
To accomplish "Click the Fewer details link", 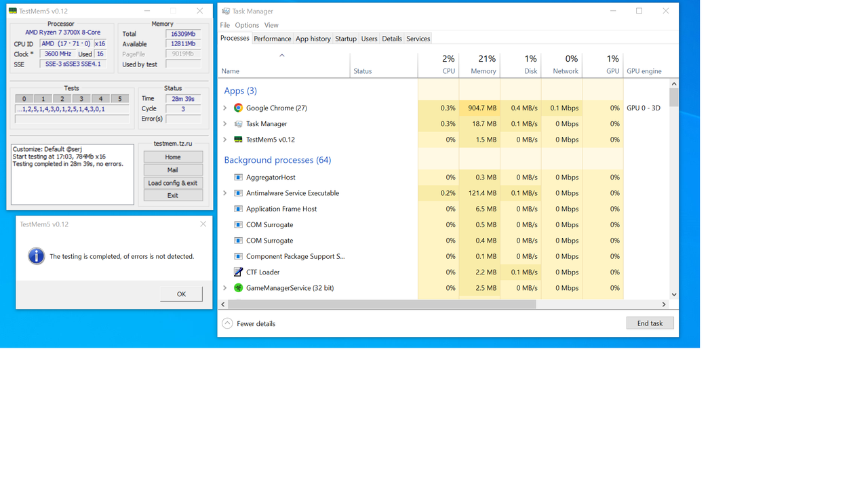I will point(256,323).
